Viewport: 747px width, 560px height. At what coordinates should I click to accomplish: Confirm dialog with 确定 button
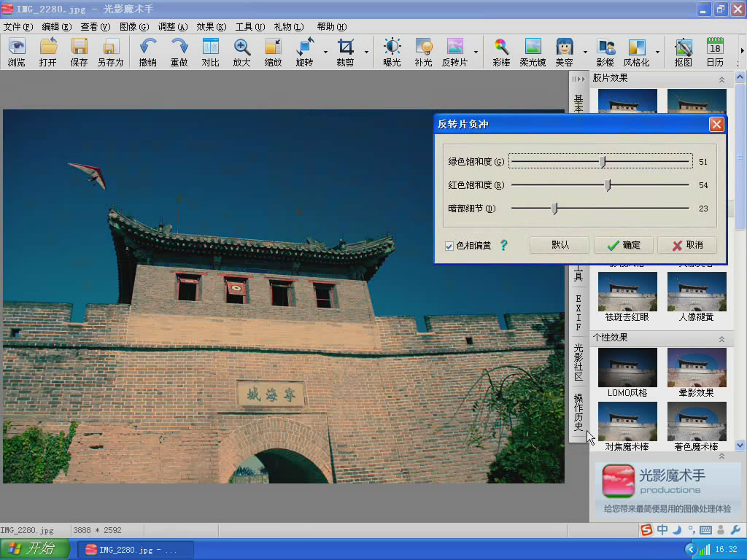pos(624,245)
